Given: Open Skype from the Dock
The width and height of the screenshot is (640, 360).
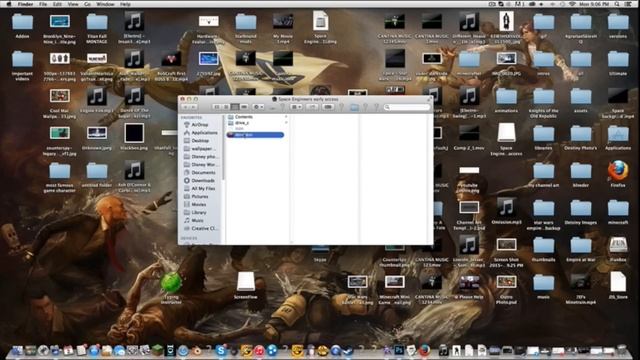Looking at the screenshot, I should point(221,350).
